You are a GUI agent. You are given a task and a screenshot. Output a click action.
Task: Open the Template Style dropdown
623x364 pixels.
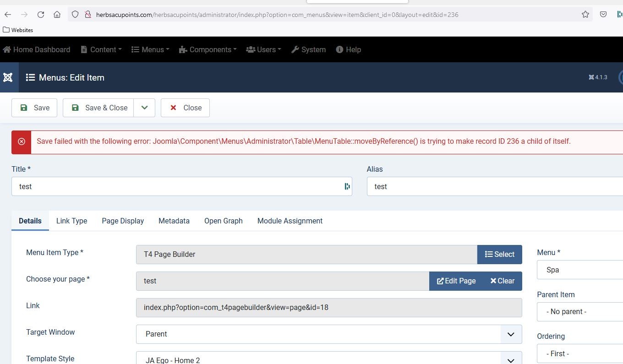pos(328,359)
